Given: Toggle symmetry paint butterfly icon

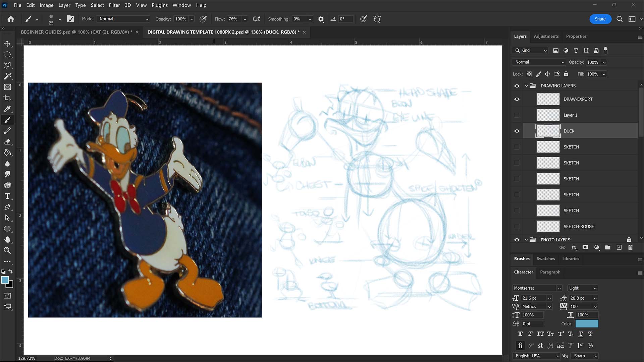Looking at the screenshot, I should tap(377, 19).
